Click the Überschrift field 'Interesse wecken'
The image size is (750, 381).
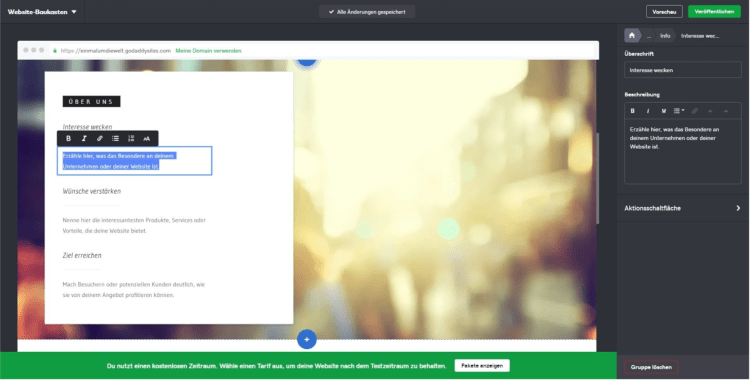click(x=683, y=70)
